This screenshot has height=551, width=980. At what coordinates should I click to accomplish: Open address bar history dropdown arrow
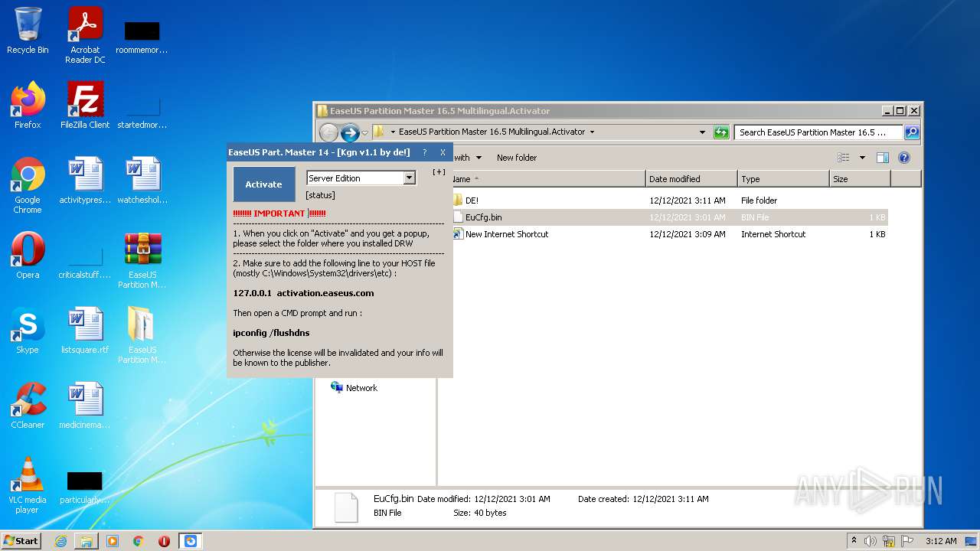tap(702, 132)
